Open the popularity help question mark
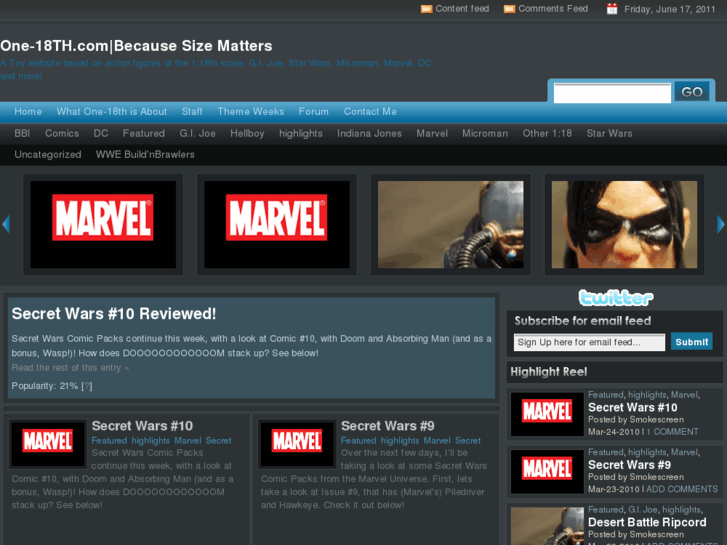Viewport: 727px width, 545px height. tap(87, 386)
